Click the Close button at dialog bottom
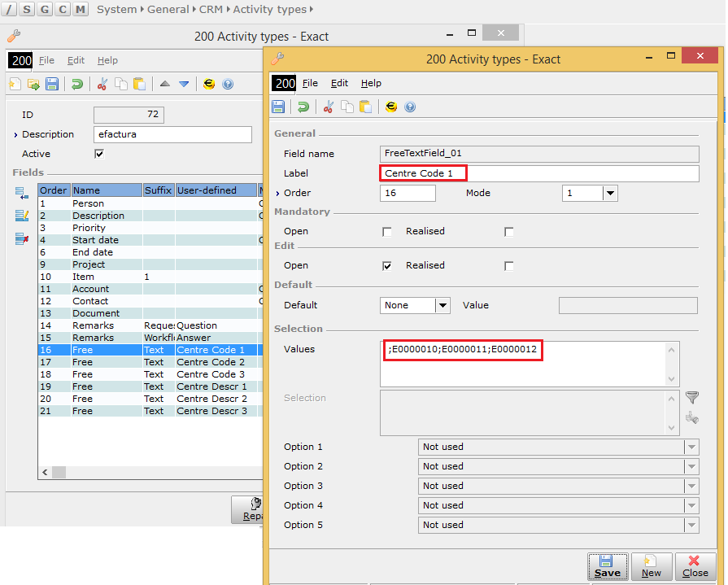 click(x=695, y=566)
